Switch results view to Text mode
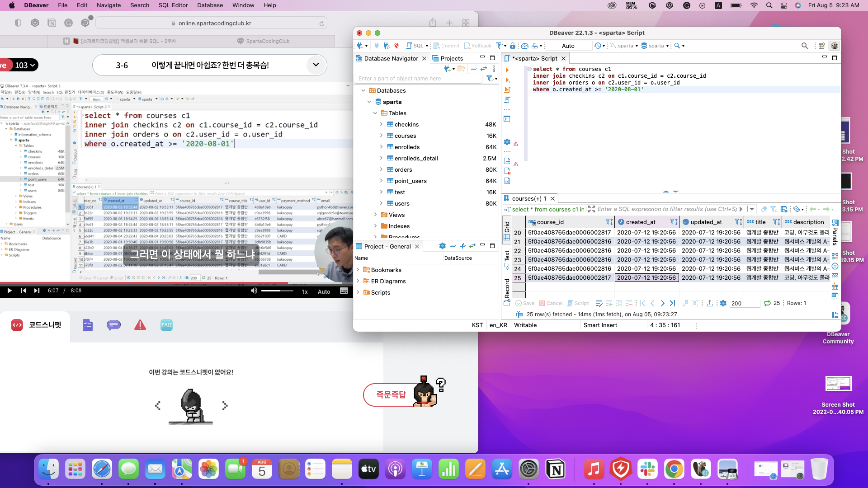The height and width of the screenshot is (488, 868). click(x=507, y=259)
